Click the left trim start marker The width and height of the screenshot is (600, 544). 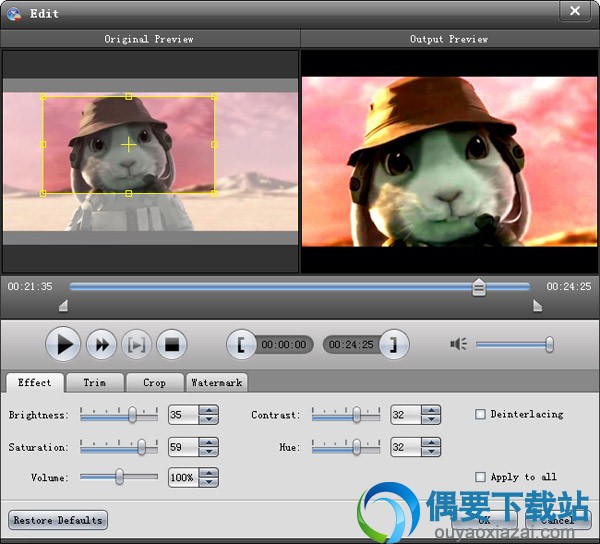(64, 306)
